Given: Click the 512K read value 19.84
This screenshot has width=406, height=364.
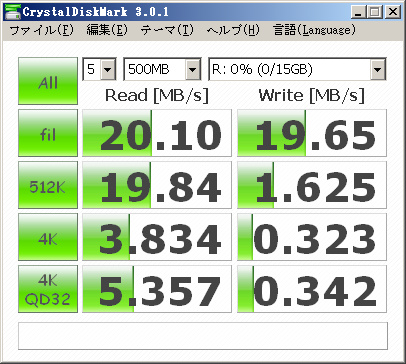Looking at the screenshot, I should [157, 185].
